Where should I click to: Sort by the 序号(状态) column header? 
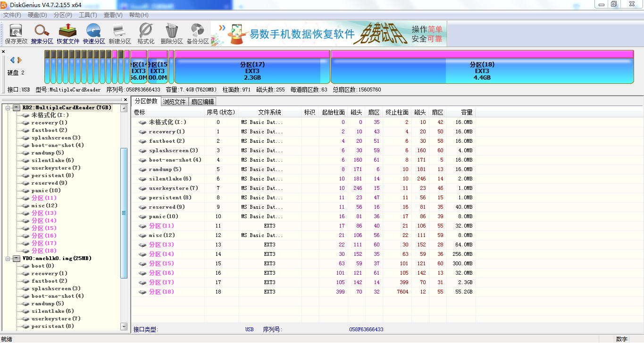click(x=221, y=112)
